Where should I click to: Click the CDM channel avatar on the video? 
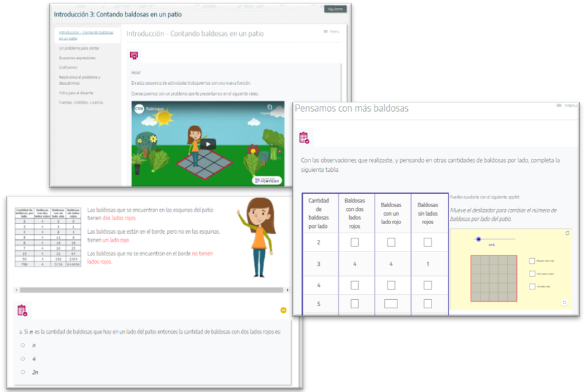(x=139, y=109)
